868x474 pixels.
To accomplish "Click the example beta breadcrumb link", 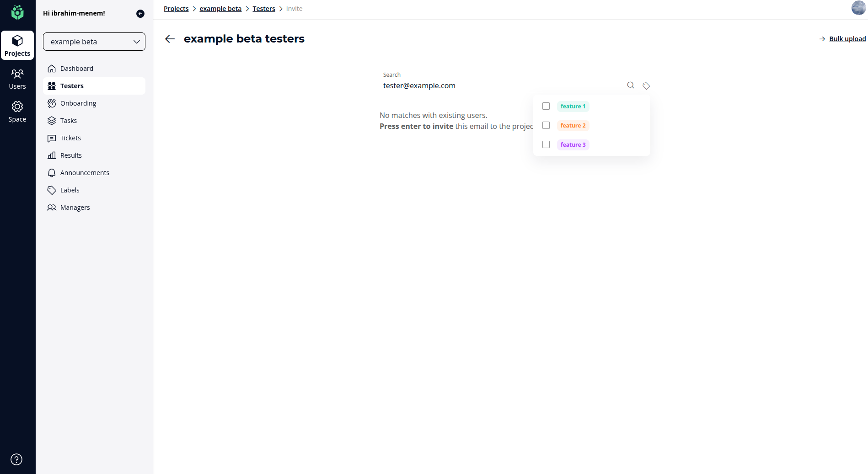I will [x=220, y=9].
